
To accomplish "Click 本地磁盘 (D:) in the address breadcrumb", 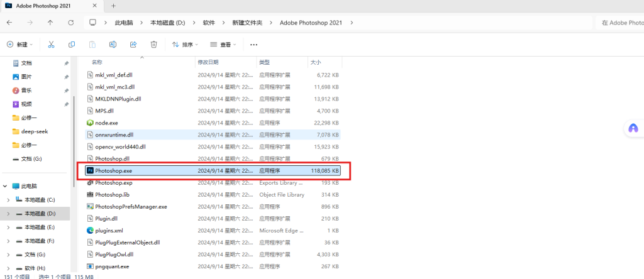I will click(167, 23).
